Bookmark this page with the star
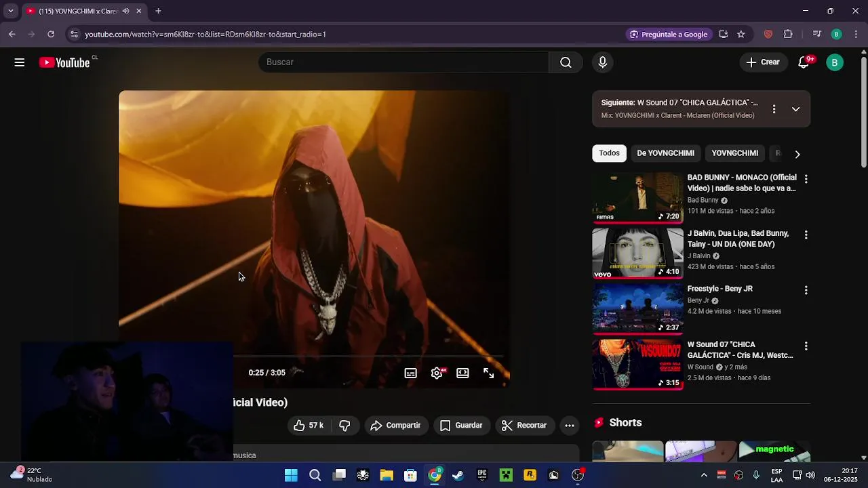 [x=741, y=34]
